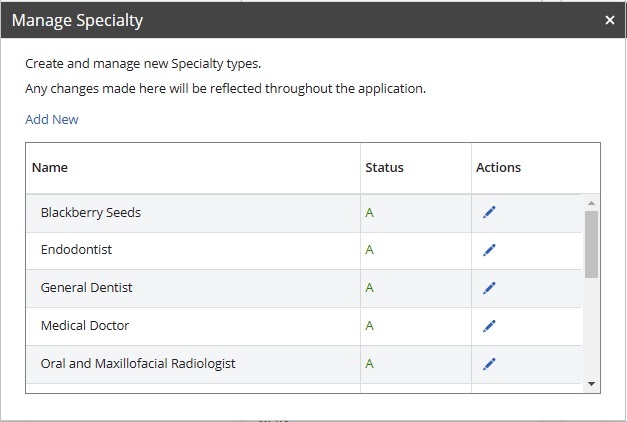627x422 pixels.
Task: Click the pencil icon for Endodontist
Action: click(x=489, y=250)
